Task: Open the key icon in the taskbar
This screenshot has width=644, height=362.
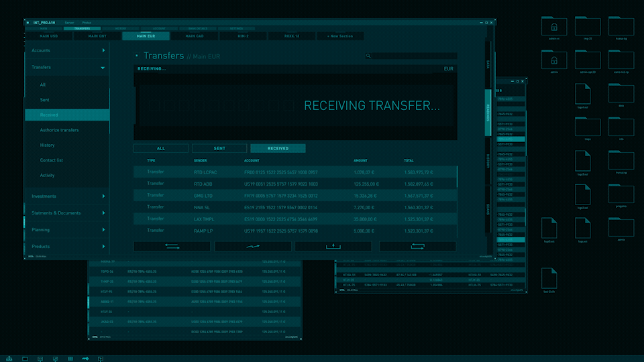Action: click(x=85, y=359)
